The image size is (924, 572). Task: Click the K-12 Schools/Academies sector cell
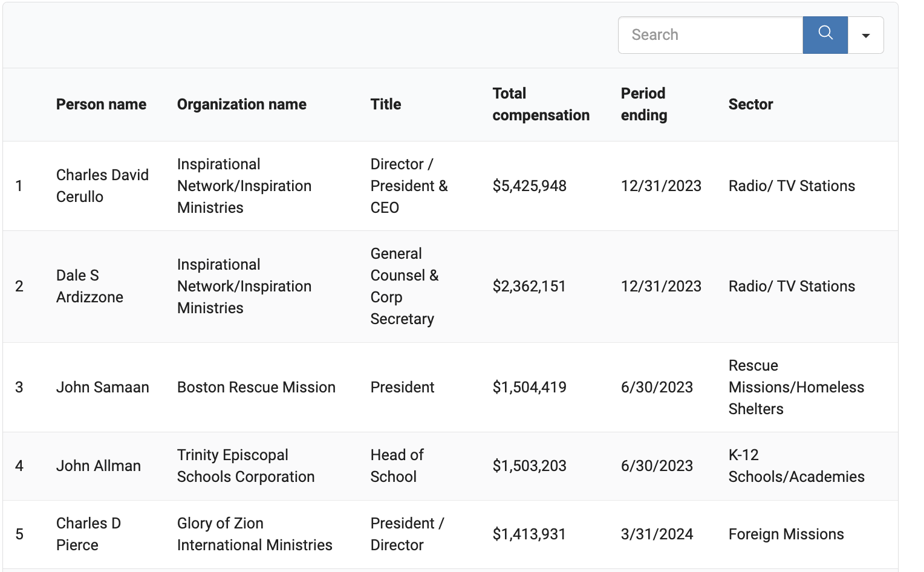pos(796,466)
